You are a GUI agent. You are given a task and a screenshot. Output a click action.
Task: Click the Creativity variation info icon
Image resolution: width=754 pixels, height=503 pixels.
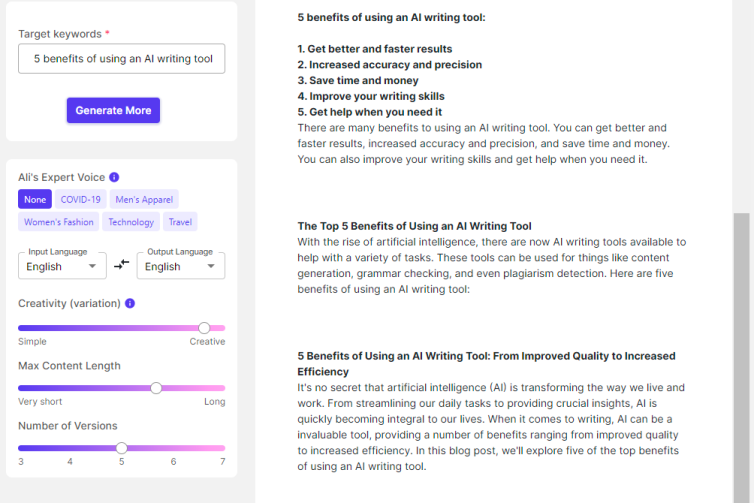click(x=131, y=303)
